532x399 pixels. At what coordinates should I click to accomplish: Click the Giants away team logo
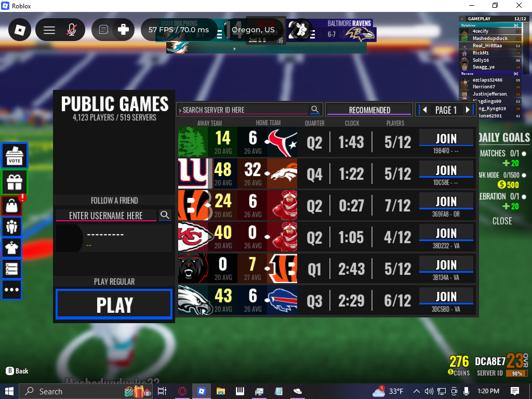pos(193,174)
